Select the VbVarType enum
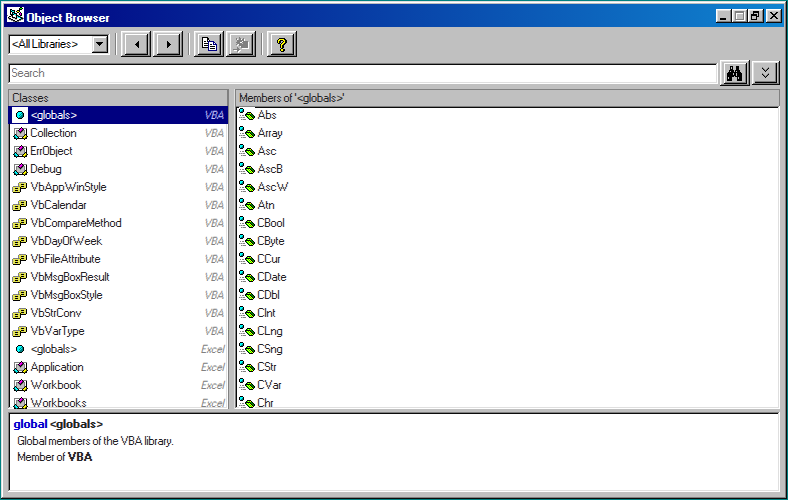 point(119,331)
